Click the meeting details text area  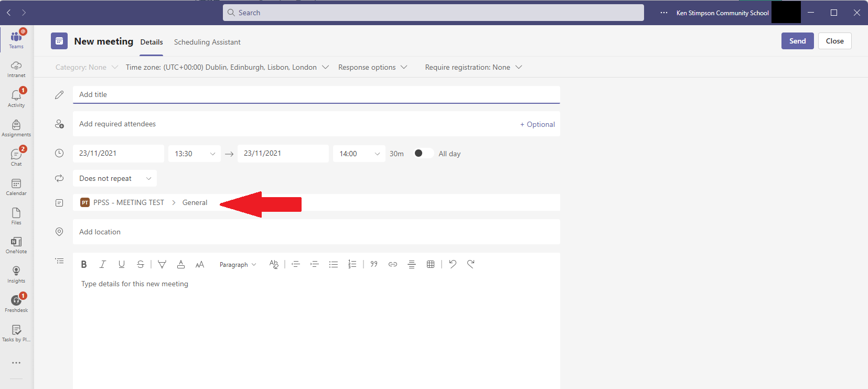point(316,332)
